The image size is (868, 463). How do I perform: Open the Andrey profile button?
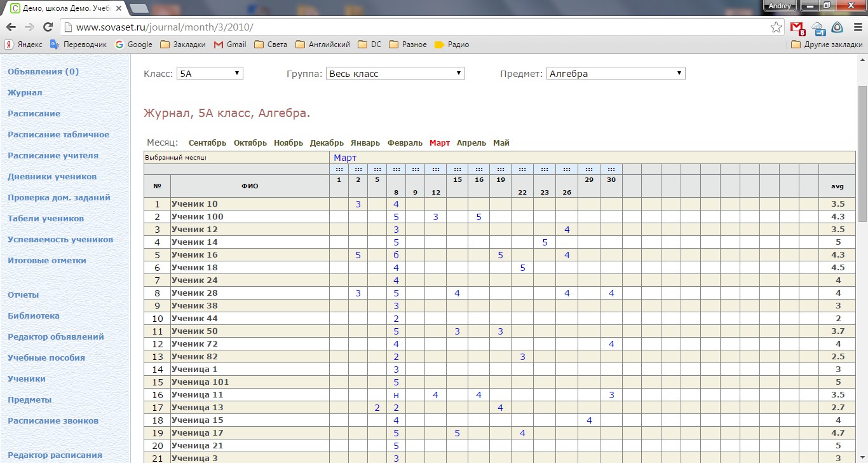click(779, 6)
